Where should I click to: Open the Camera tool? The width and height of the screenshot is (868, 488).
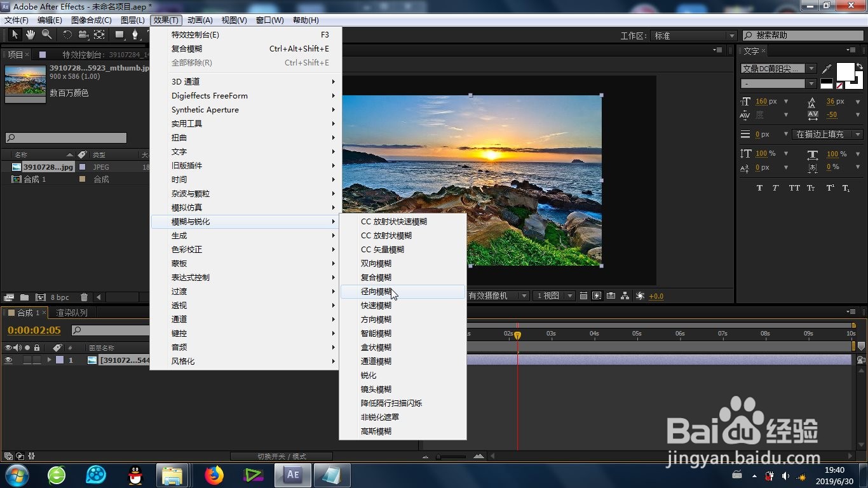point(83,35)
